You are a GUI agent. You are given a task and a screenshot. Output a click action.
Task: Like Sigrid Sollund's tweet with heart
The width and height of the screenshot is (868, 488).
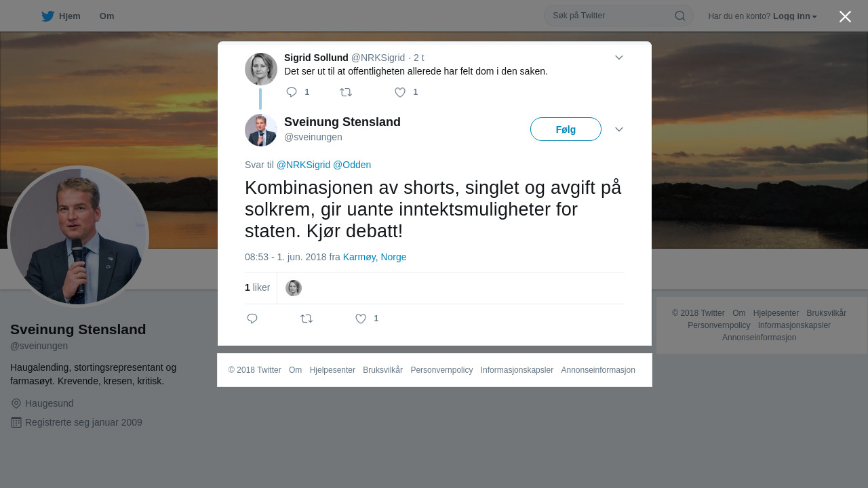pos(400,92)
